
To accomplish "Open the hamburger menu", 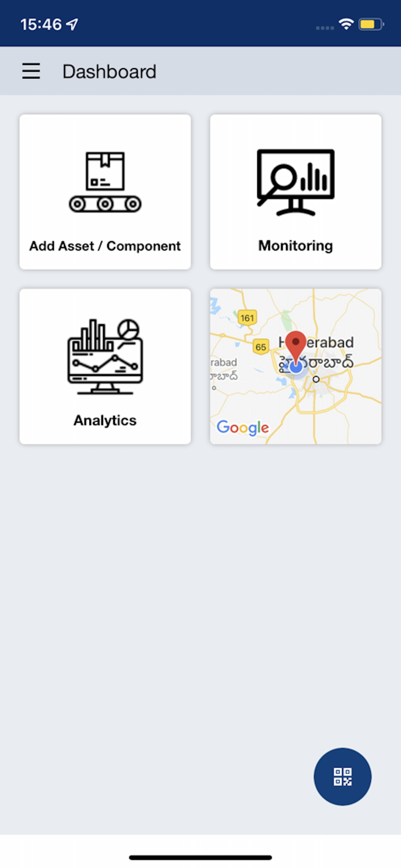I will coord(31,71).
